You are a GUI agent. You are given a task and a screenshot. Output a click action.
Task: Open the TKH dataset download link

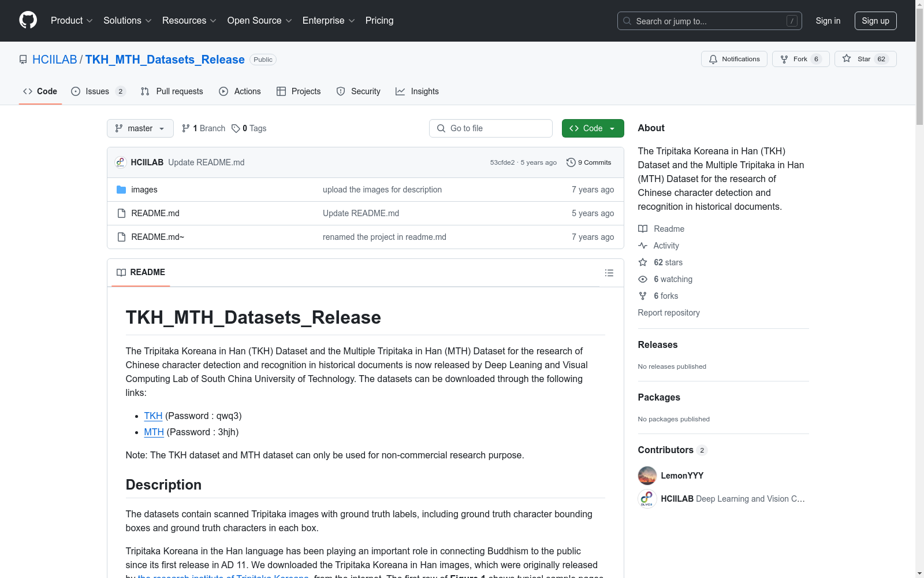click(153, 416)
